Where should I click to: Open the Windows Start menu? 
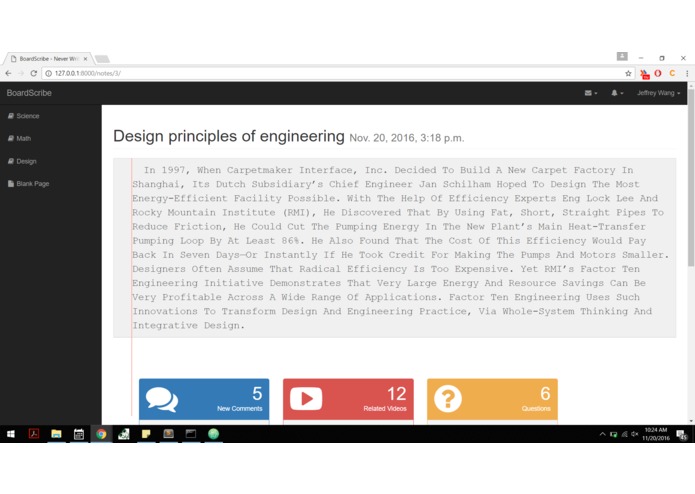click(11, 434)
